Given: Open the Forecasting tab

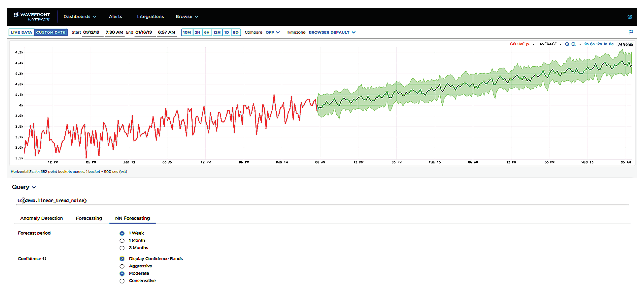Looking at the screenshot, I should click(x=89, y=218).
